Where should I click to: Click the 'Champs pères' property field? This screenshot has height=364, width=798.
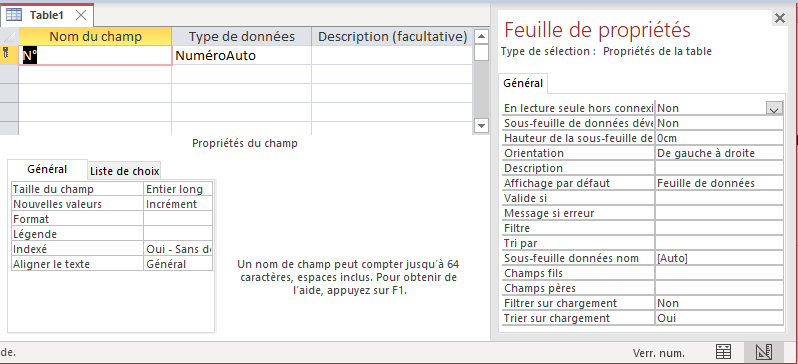(719, 288)
